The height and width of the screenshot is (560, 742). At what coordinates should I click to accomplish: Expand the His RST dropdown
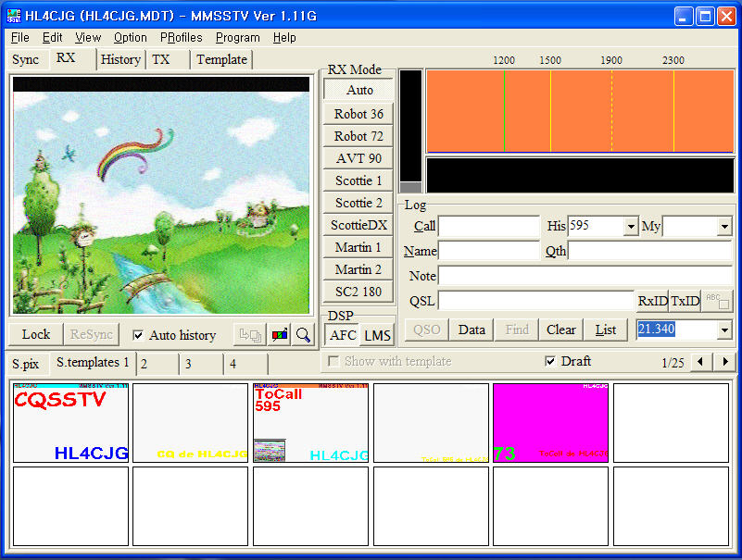click(632, 227)
